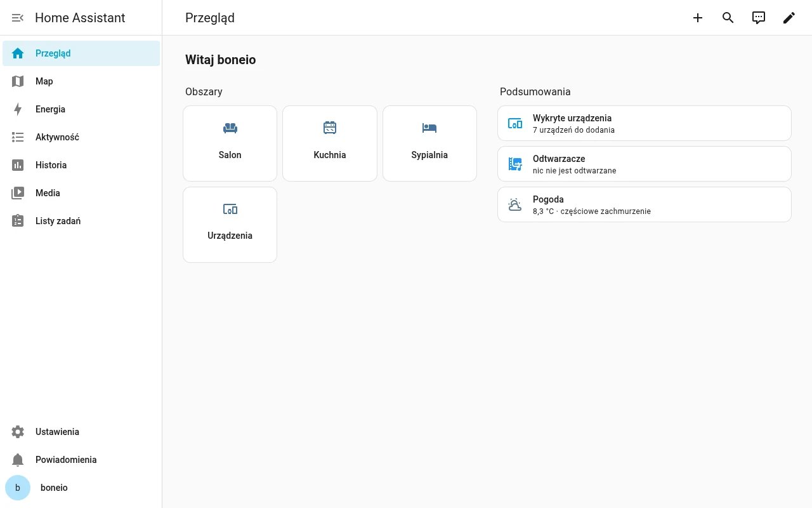Image resolution: width=812 pixels, height=508 pixels.
Task: Open search via the magnifier icon
Action: pos(728,18)
